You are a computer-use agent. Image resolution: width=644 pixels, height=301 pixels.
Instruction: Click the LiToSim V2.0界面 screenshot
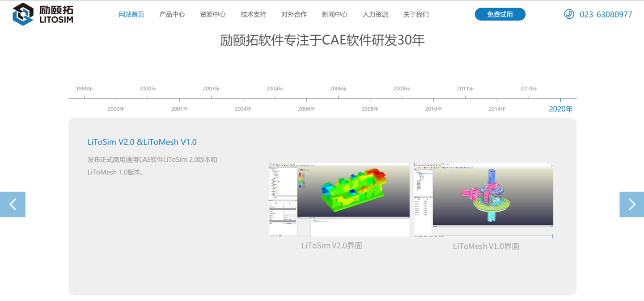click(339, 199)
